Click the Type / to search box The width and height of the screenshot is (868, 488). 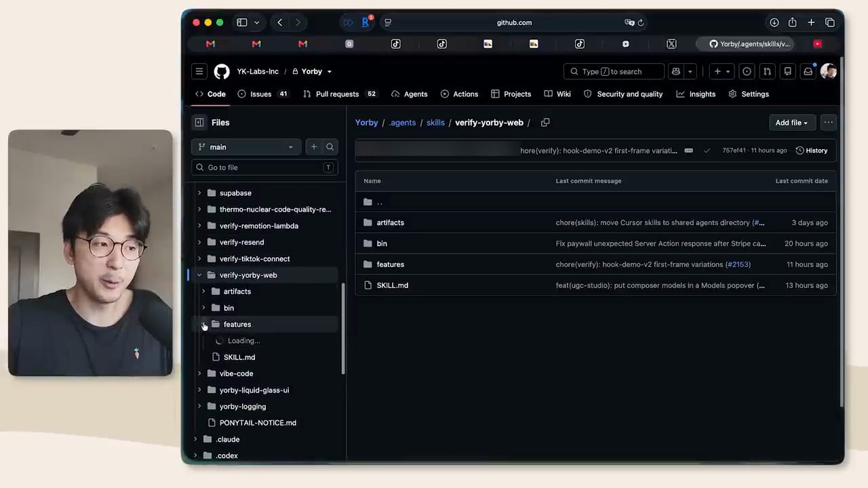point(614,71)
